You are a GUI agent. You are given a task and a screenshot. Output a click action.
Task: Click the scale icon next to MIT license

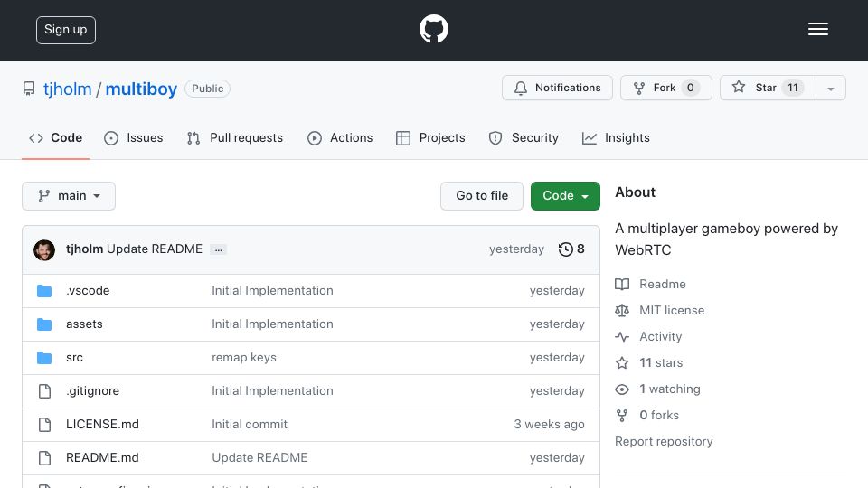[x=622, y=310]
